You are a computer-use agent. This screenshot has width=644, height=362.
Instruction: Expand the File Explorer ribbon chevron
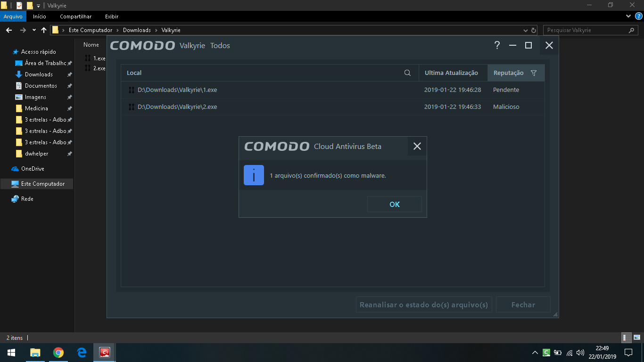click(x=628, y=16)
